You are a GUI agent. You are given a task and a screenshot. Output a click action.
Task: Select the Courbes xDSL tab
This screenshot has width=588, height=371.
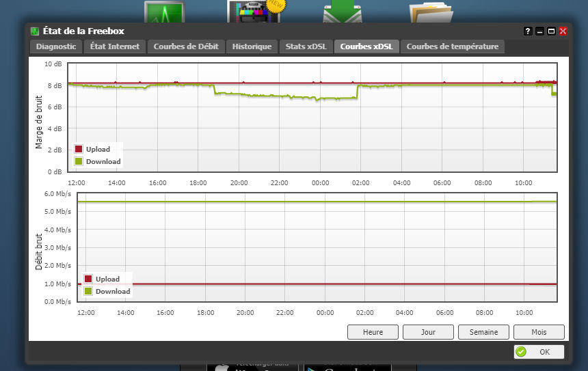(366, 47)
